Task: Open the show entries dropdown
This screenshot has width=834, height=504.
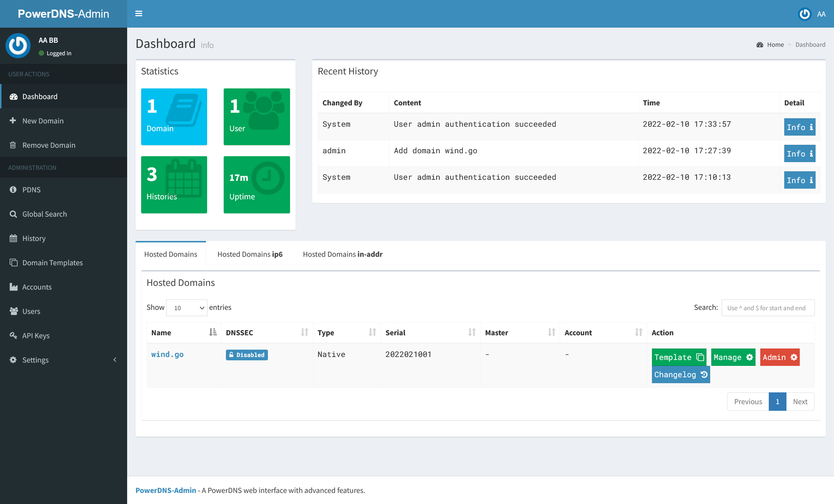Action: [186, 308]
